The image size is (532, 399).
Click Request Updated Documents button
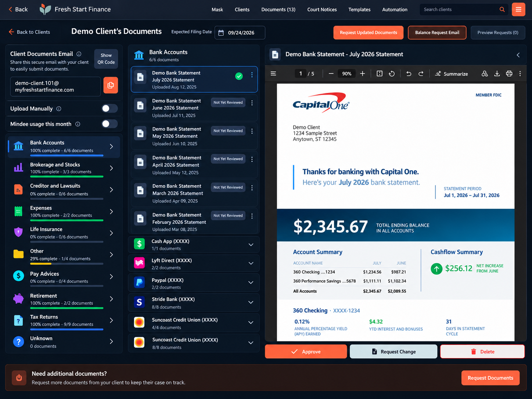click(368, 33)
